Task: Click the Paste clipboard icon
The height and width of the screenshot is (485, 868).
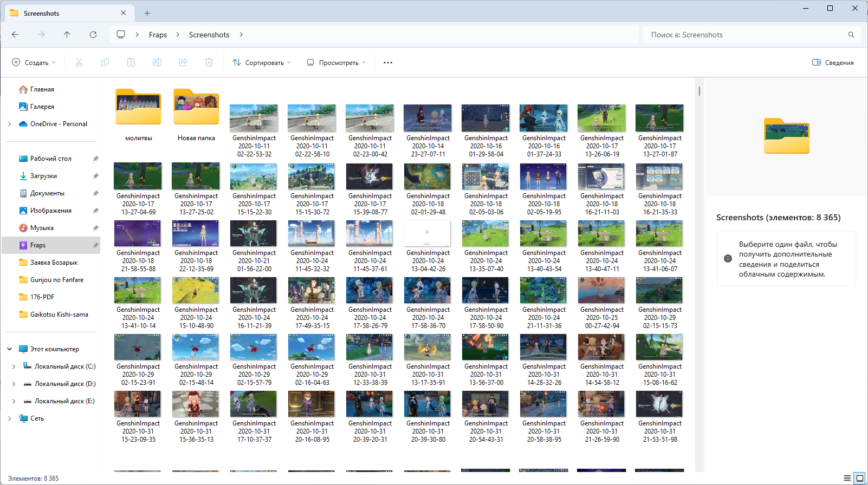Action: tap(131, 63)
